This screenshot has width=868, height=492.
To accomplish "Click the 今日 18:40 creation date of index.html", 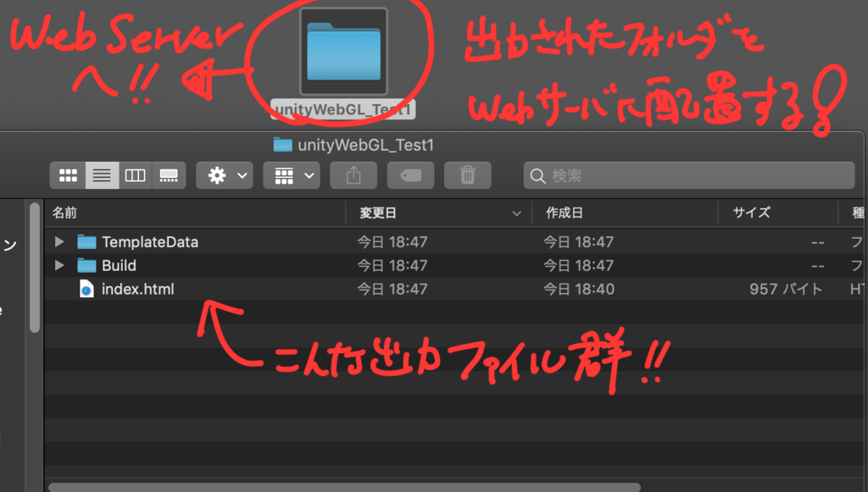I will point(578,289).
